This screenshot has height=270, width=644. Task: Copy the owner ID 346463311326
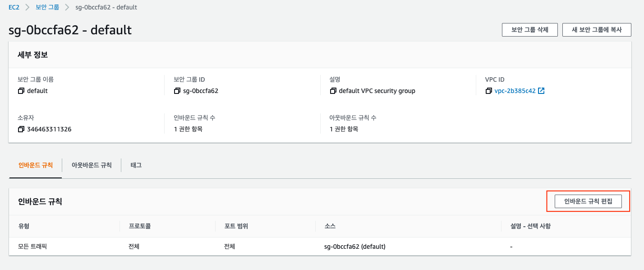[21, 129]
